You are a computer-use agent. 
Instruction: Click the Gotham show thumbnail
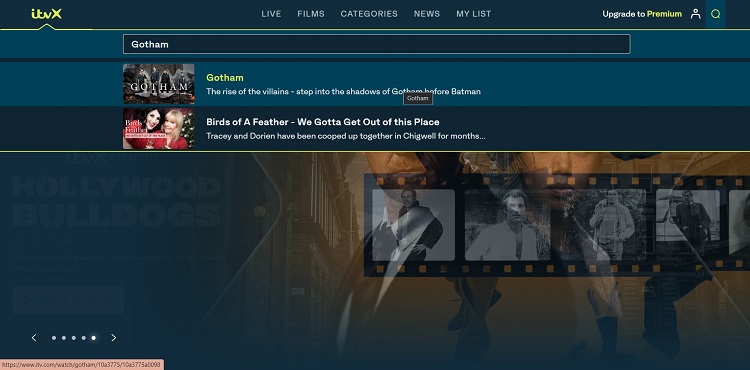tap(159, 84)
